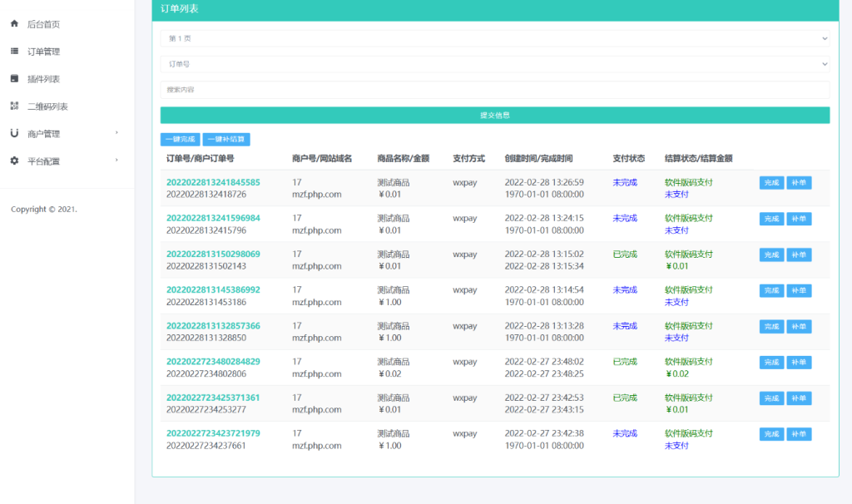Open the 订单号 search type dropdown

pos(494,64)
